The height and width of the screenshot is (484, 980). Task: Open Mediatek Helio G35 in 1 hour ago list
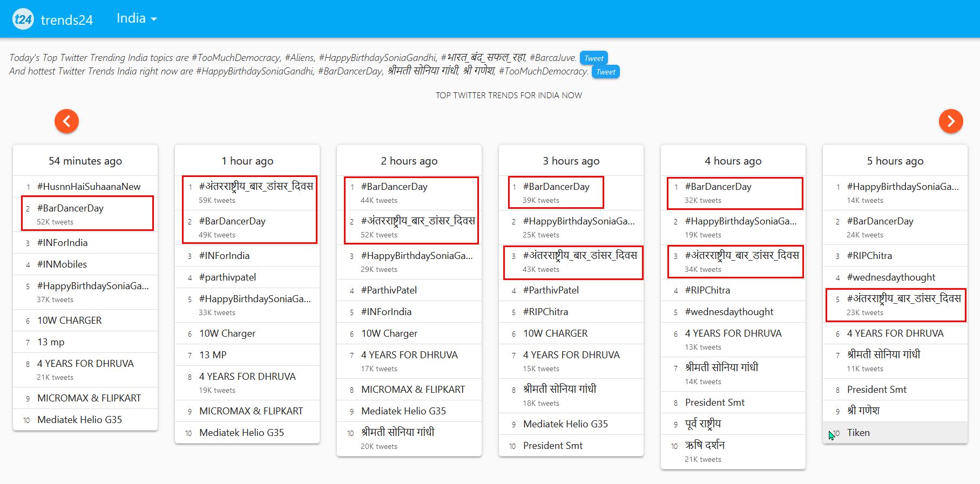[x=241, y=433]
